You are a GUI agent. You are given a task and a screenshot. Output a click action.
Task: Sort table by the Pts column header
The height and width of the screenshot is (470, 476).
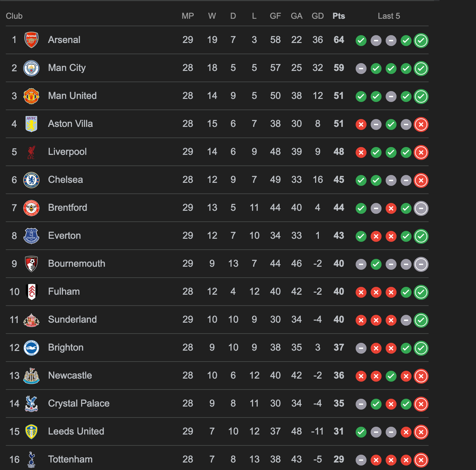pyautogui.click(x=339, y=16)
